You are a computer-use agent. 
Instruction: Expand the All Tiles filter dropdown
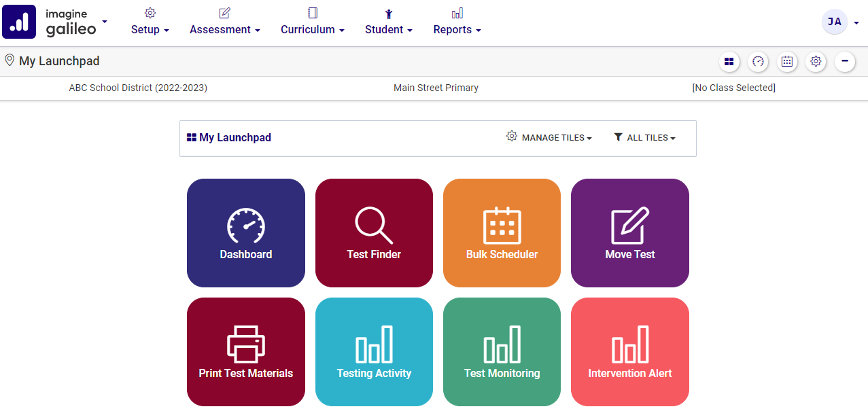[x=644, y=138]
